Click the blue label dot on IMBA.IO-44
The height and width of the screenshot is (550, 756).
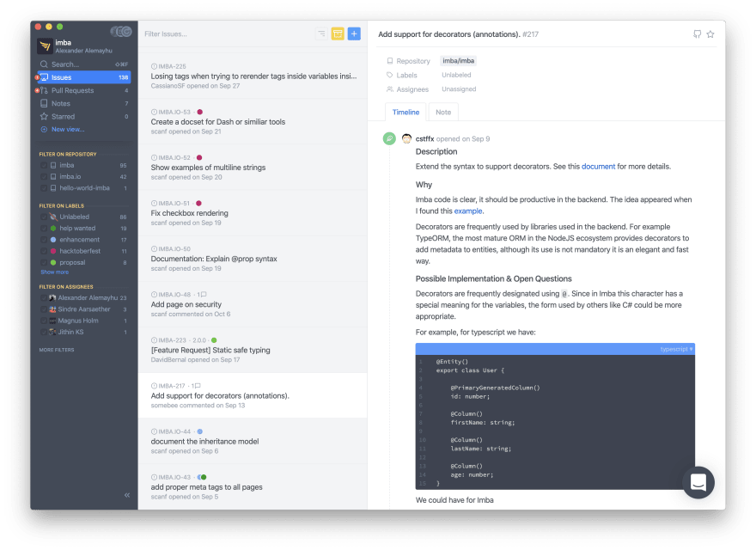point(199,431)
